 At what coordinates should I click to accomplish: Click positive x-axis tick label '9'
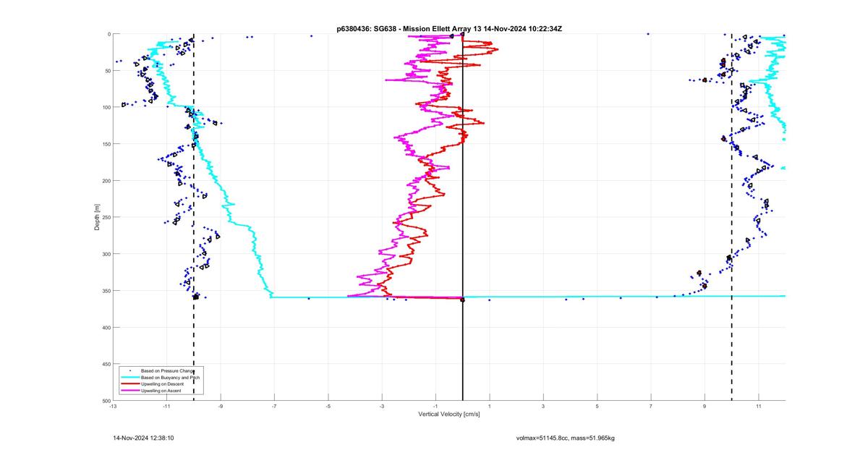[705, 407]
